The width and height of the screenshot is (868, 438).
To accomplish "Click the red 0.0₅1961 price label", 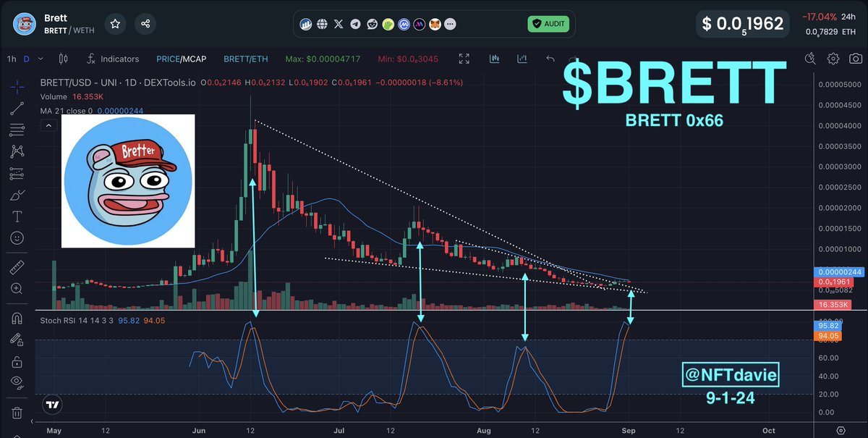I will 833,282.
